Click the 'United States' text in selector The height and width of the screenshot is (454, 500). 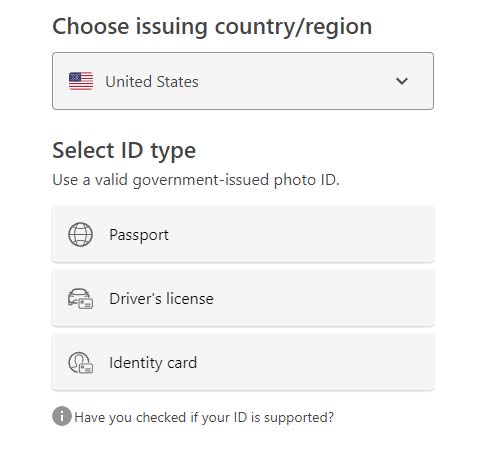click(x=152, y=82)
